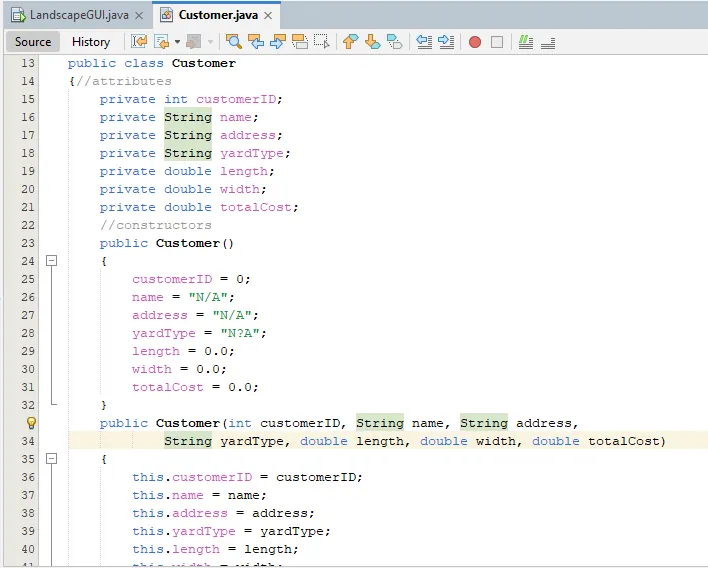708x568 pixels.
Task: Click the Back navigation icon
Action: (x=162, y=42)
